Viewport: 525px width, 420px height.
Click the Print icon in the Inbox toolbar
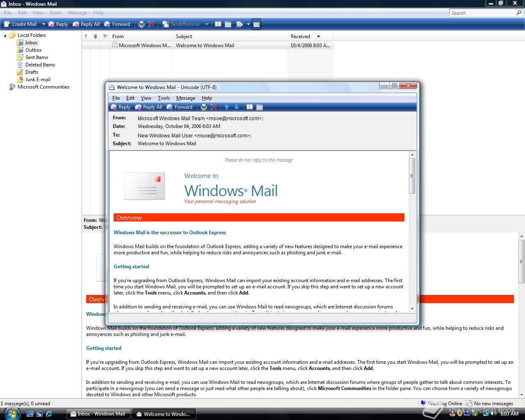(x=142, y=24)
